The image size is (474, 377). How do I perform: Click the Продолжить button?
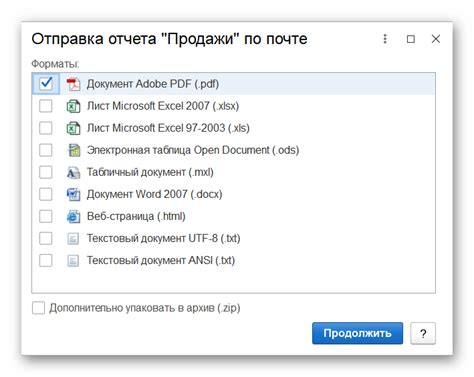(357, 333)
